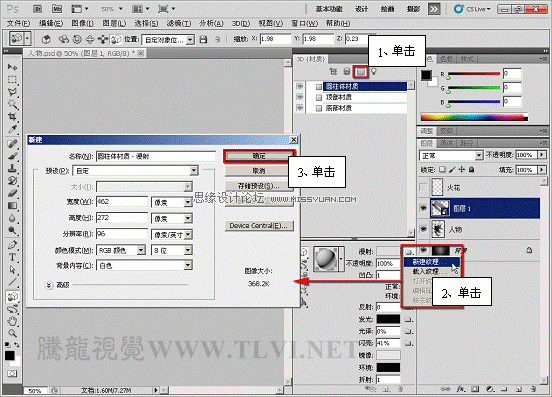The height and width of the screenshot is (397, 552).
Task: Select the Zoom tool in the toolbox
Action: (x=12, y=333)
